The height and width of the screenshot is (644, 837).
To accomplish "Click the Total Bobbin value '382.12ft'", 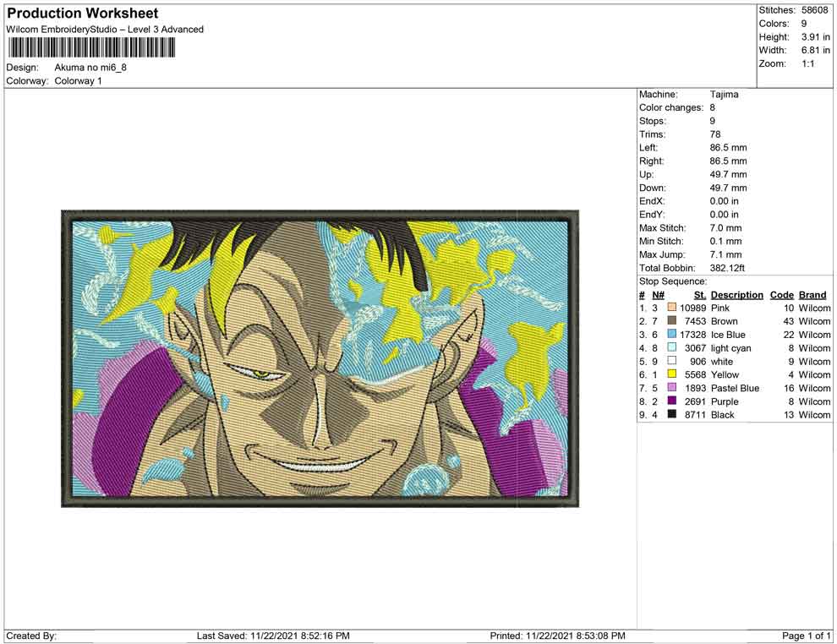I will coord(727,268).
